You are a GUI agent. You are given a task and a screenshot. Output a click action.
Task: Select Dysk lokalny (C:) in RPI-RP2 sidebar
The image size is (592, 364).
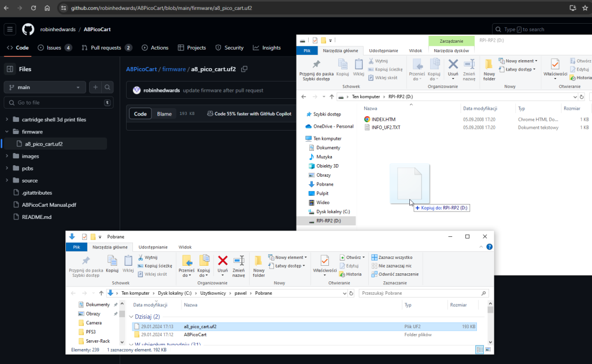pos(332,211)
